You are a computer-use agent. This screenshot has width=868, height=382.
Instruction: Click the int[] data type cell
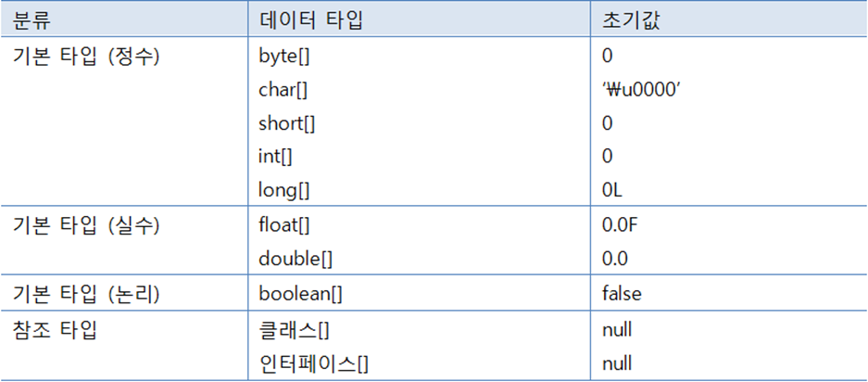pyautogui.click(x=275, y=156)
